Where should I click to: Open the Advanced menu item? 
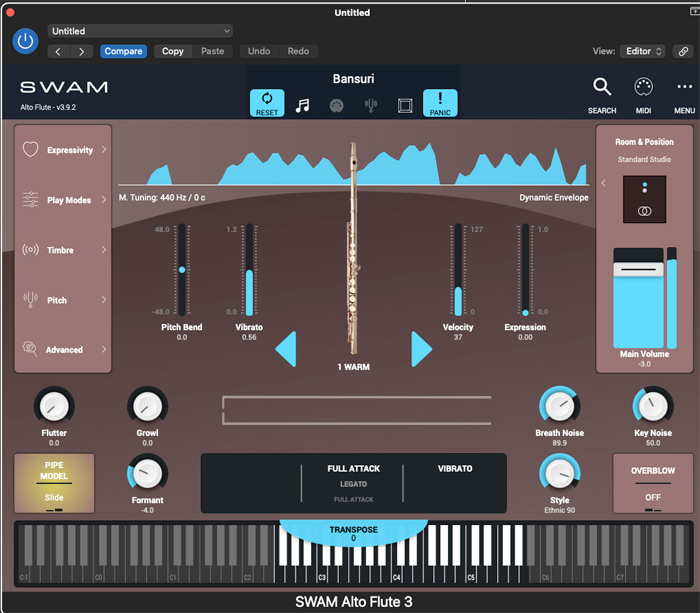tap(64, 350)
